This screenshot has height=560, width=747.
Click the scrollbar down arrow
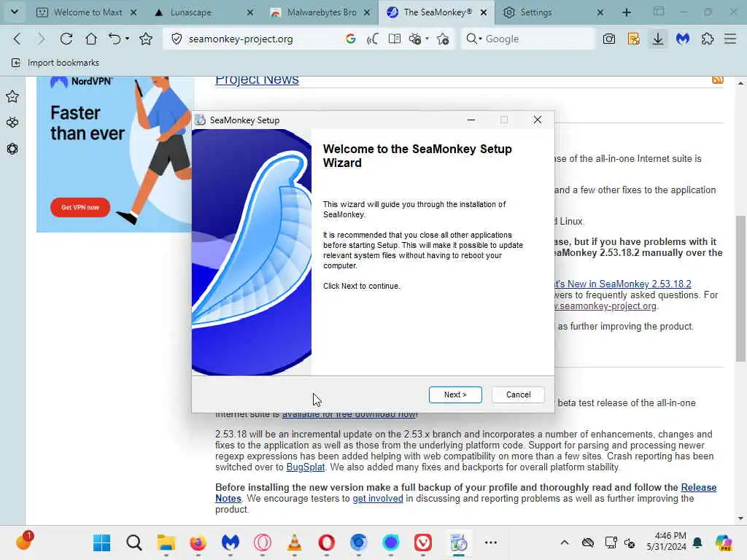coord(740,519)
